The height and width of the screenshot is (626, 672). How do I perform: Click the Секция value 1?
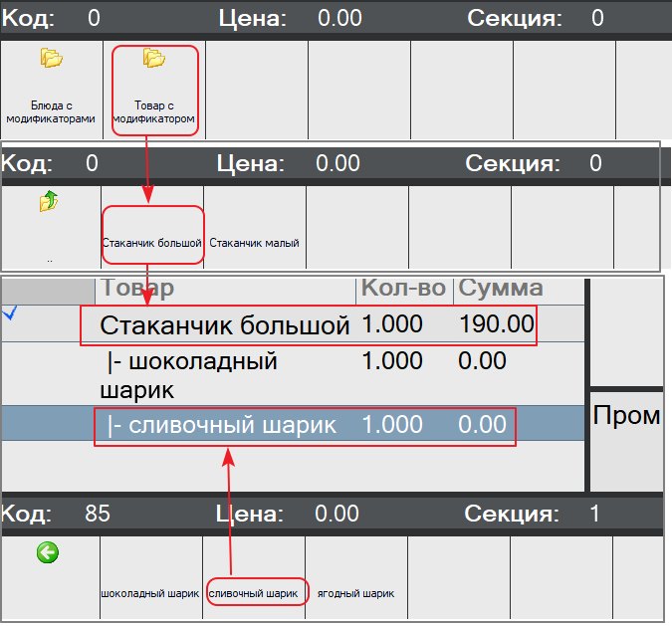pyautogui.click(x=594, y=514)
